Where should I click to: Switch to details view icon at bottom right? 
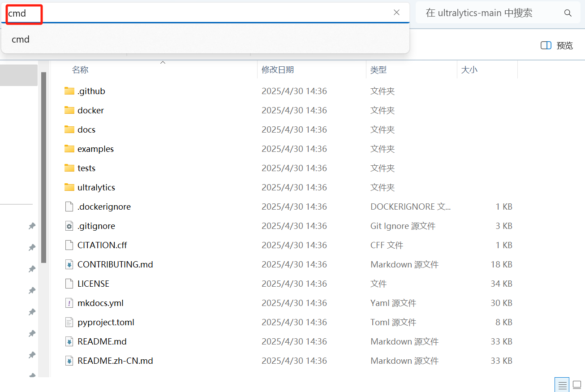pyautogui.click(x=563, y=384)
